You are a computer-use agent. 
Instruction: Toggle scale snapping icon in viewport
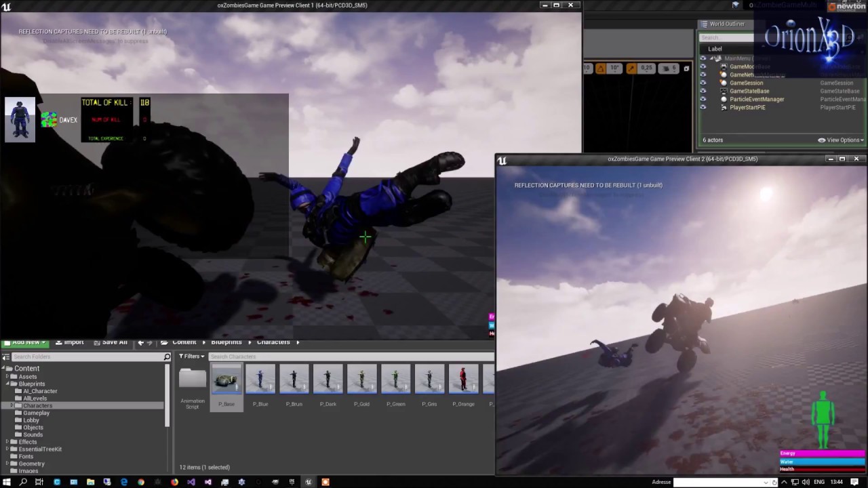coord(631,68)
